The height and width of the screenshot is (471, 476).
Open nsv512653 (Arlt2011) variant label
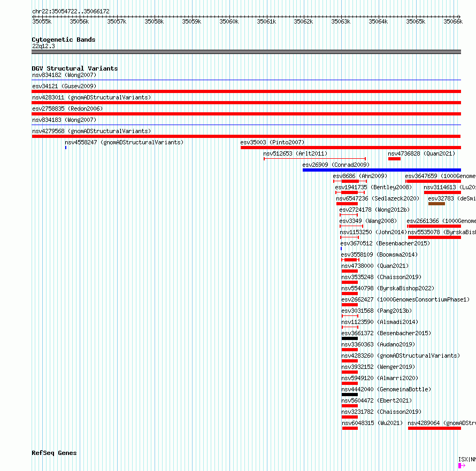coord(295,153)
